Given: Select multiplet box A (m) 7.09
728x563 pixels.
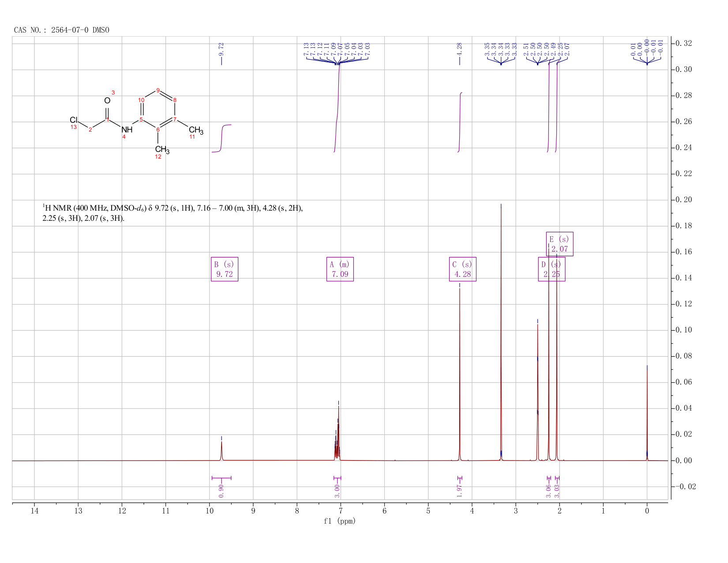Looking at the screenshot, I should click(340, 269).
